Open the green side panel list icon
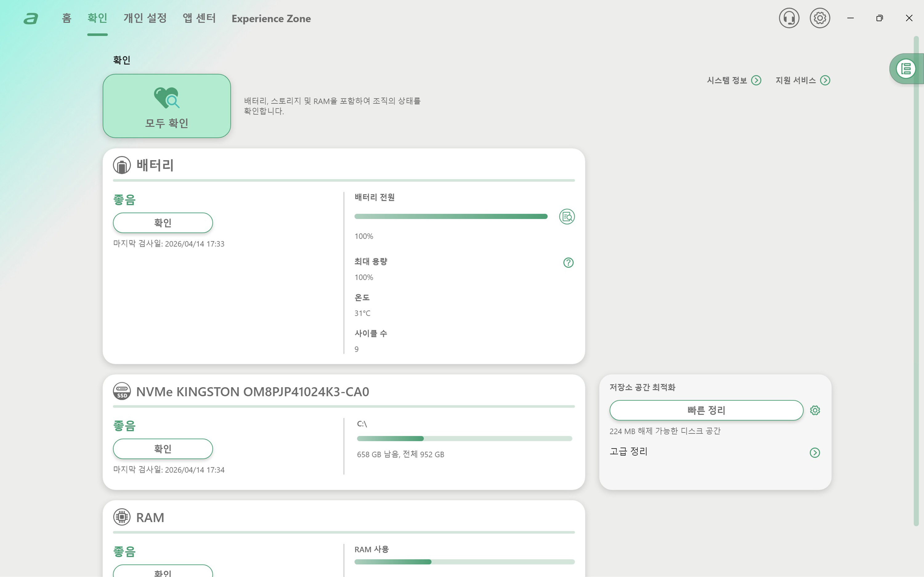 [x=906, y=69]
